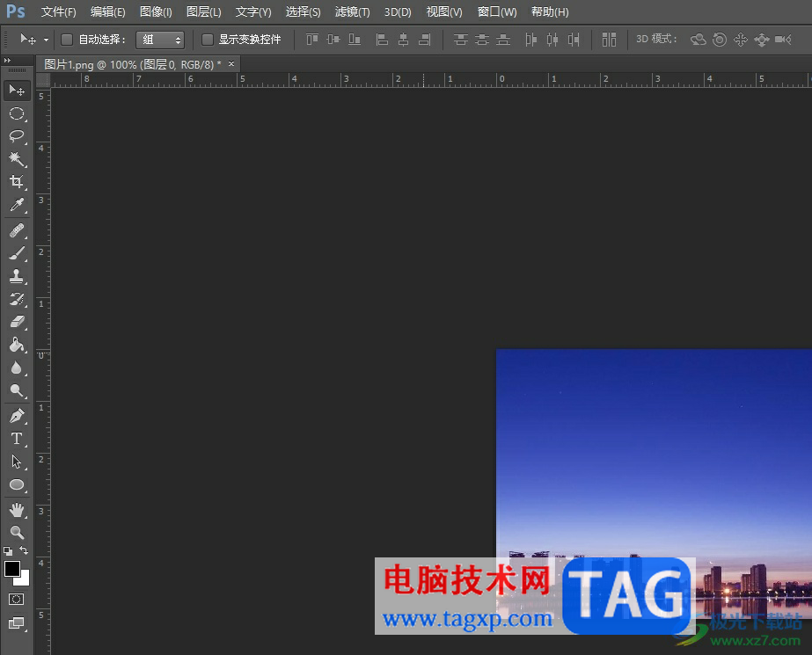
Task: Open the foreground color picker
Action: [12, 569]
